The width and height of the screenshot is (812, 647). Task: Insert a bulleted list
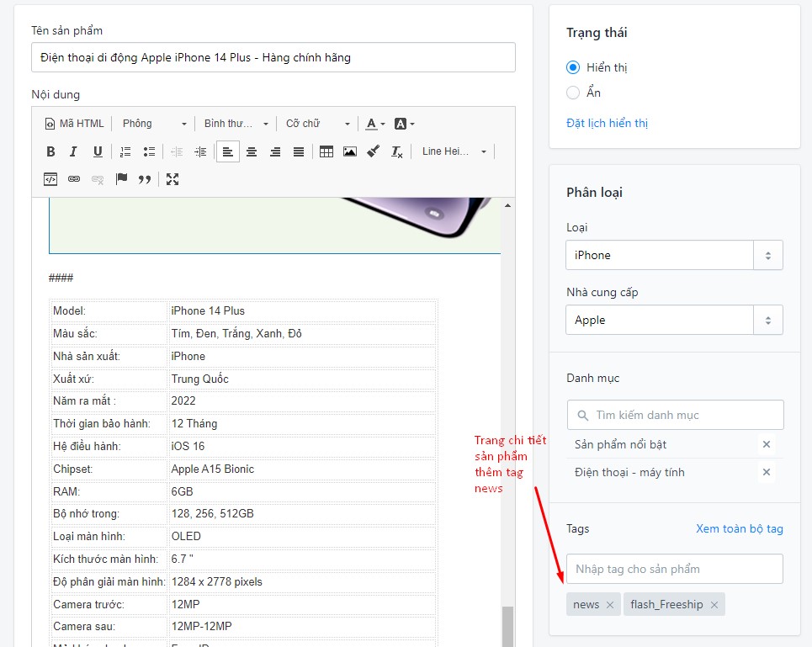point(149,151)
